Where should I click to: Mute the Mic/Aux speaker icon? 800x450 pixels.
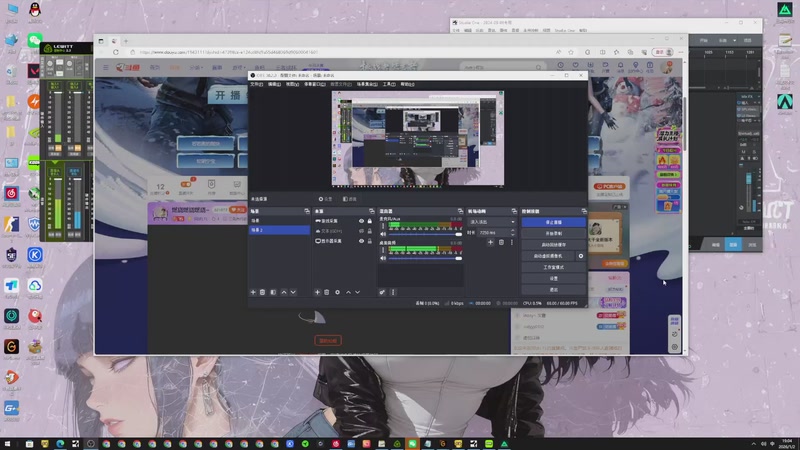click(x=383, y=234)
